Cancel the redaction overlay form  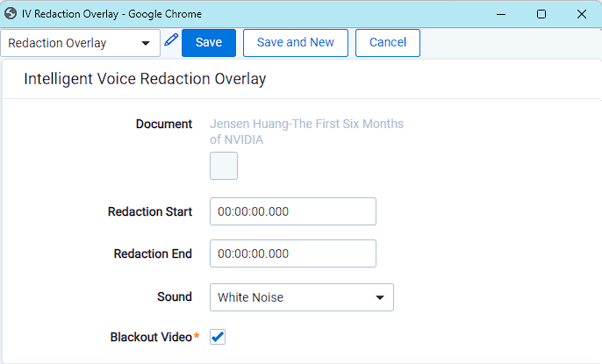click(387, 43)
